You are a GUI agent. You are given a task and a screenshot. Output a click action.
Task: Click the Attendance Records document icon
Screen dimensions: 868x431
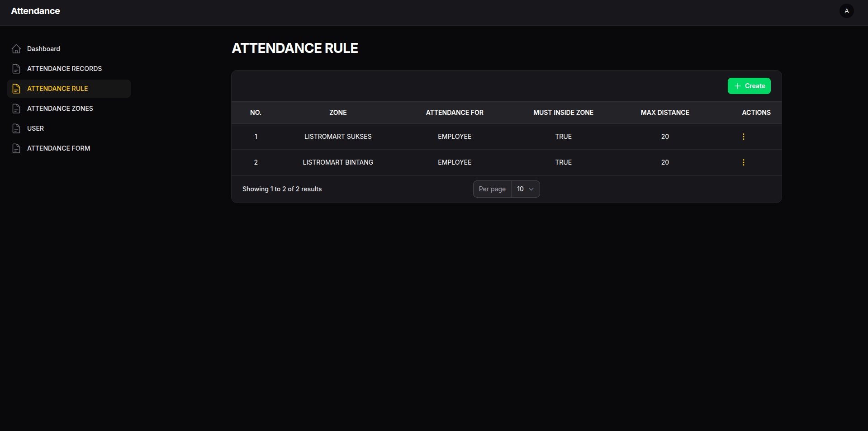(x=16, y=69)
